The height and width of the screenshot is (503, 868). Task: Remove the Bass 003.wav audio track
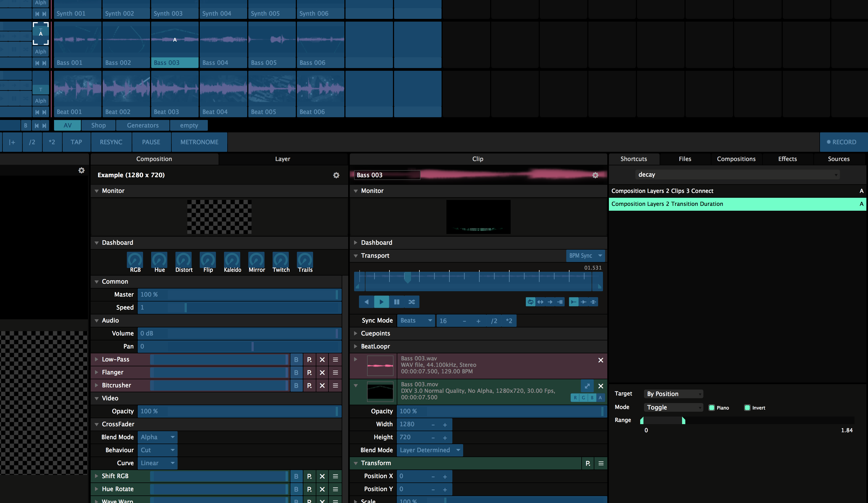[600, 360]
